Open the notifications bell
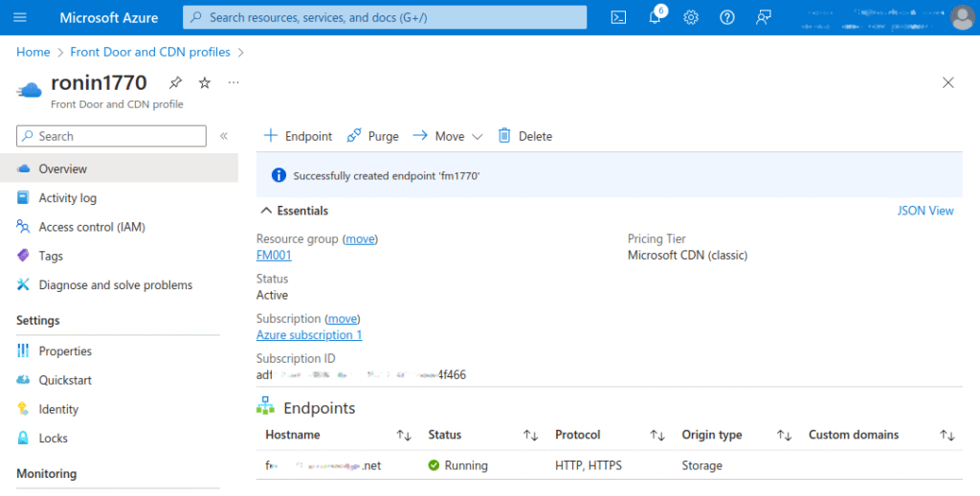Viewport: 980px width, 496px height. tap(655, 17)
